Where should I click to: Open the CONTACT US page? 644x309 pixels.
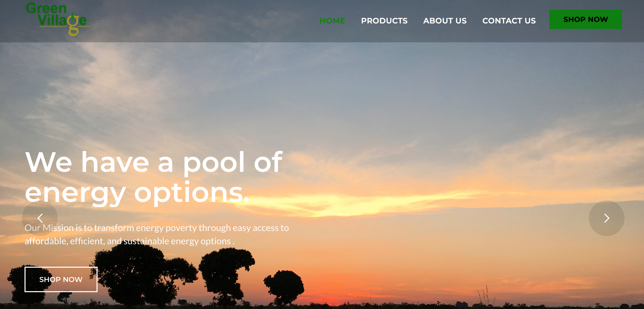(x=509, y=21)
